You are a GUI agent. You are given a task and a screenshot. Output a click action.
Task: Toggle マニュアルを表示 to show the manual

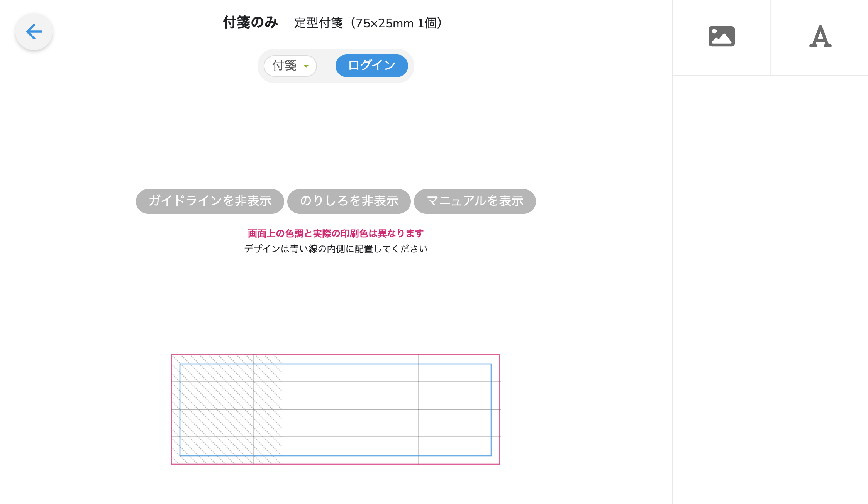coord(475,201)
